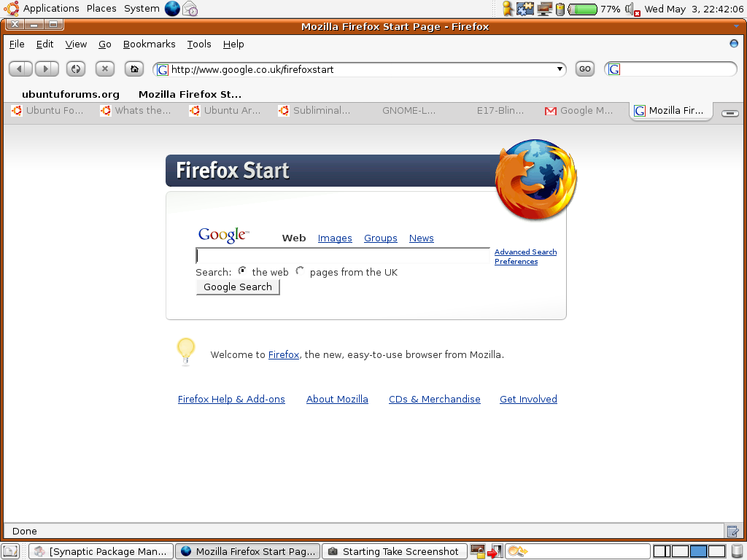This screenshot has height=560, width=747.
Task: Switch to the 'Ubuntu Ar...' tab
Action: pyautogui.click(x=225, y=111)
